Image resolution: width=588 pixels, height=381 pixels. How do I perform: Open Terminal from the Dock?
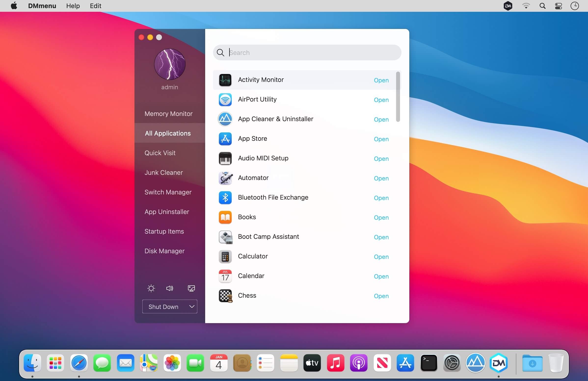click(429, 363)
